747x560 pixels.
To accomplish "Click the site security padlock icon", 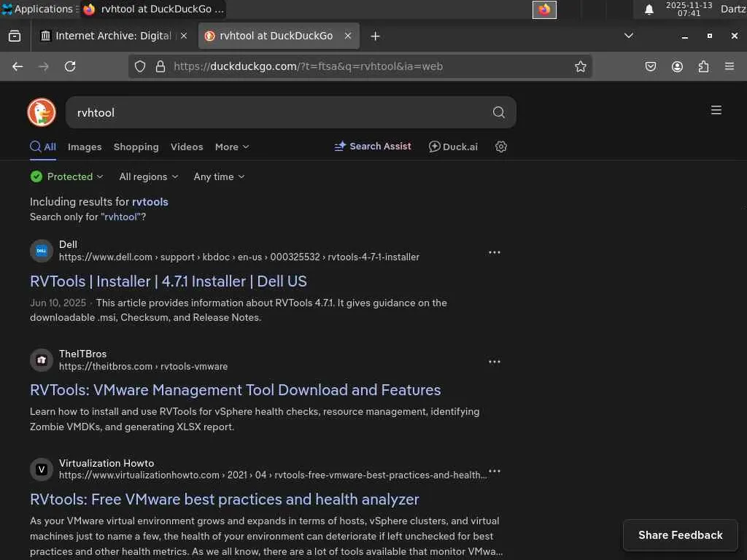I will tap(160, 66).
